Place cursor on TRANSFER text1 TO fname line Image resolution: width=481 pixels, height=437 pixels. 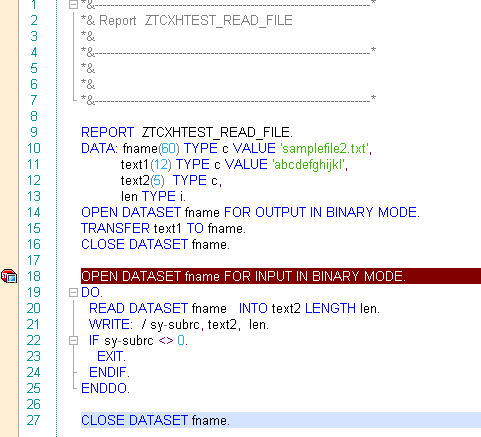click(x=163, y=228)
